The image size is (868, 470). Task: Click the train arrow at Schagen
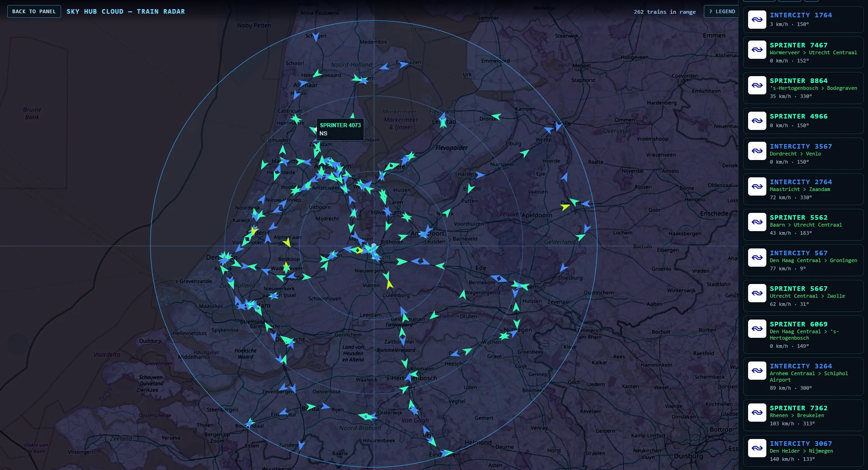pos(315,37)
